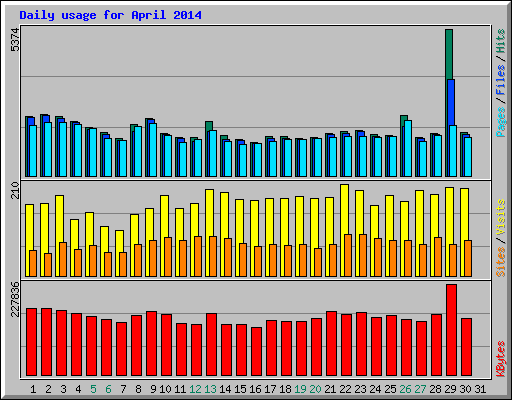Click day label 26 on the x-axis

405,389
